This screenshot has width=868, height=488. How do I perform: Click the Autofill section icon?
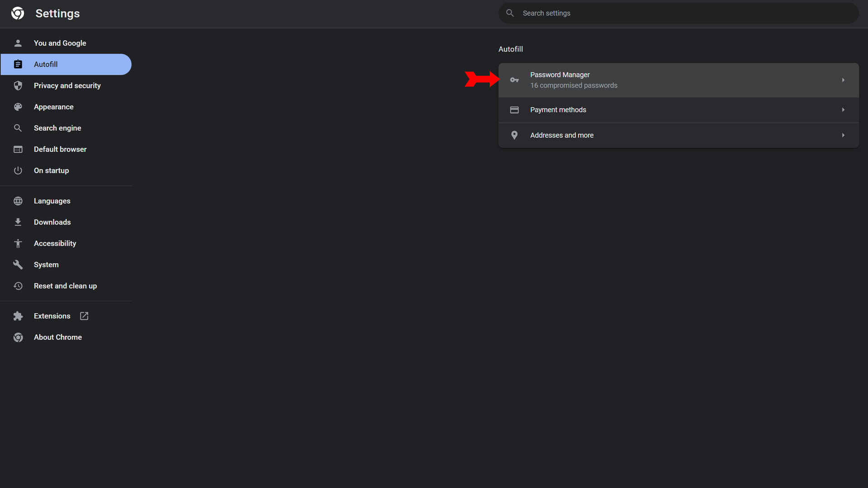tap(18, 64)
